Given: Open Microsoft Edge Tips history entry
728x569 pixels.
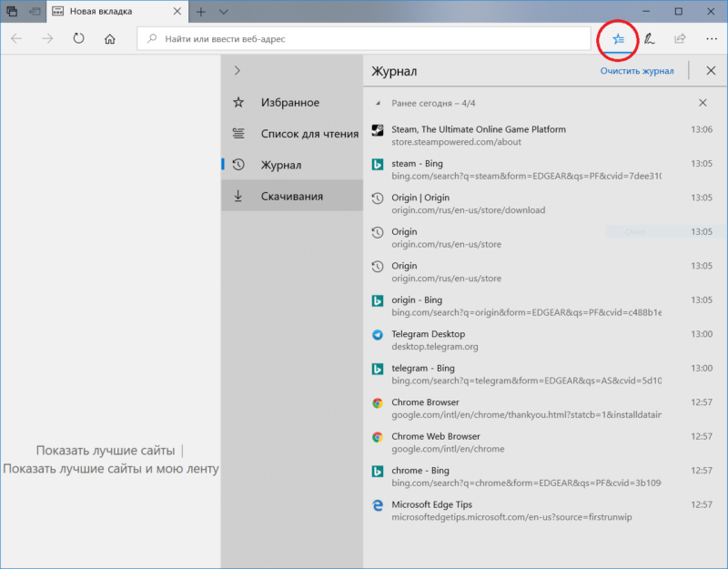Looking at the screenshot, I should 544,511.
